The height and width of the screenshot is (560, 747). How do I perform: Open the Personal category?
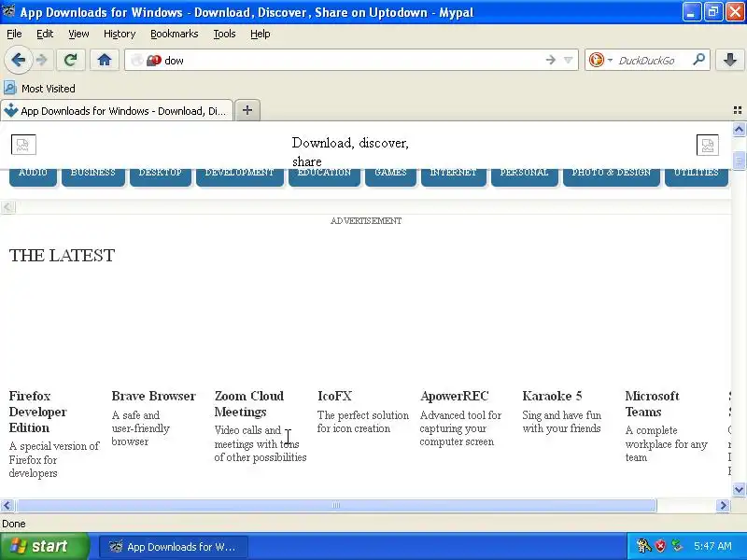(x=525, y=176)
